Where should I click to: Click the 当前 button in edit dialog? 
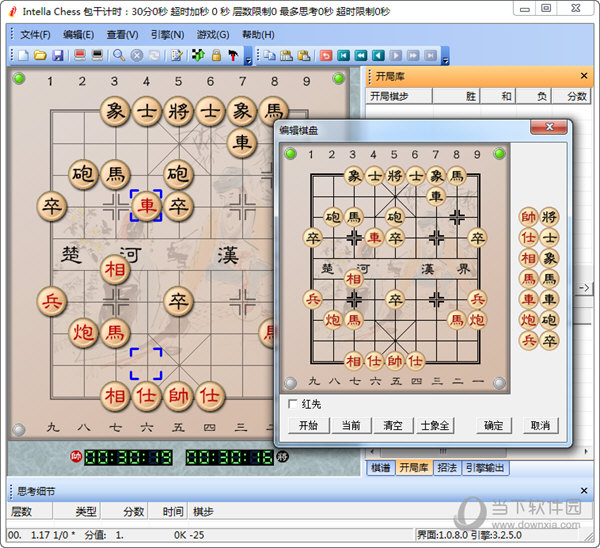351,426
